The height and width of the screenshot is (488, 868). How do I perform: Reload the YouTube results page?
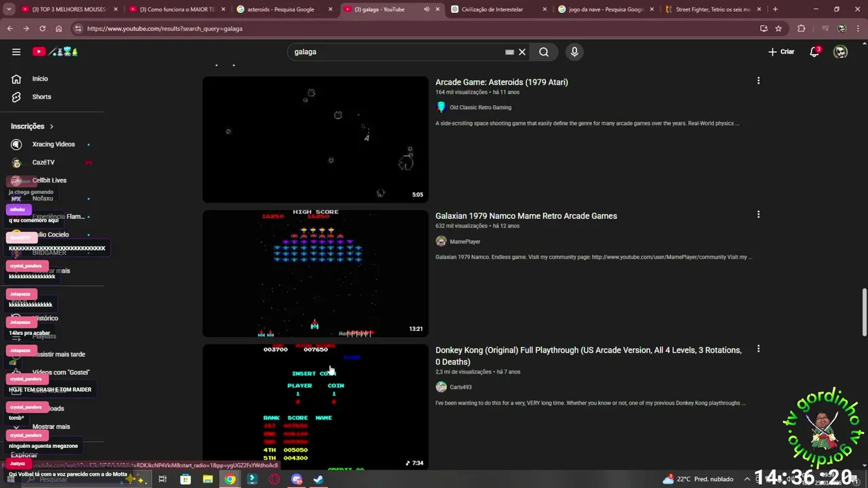[42, 28]
